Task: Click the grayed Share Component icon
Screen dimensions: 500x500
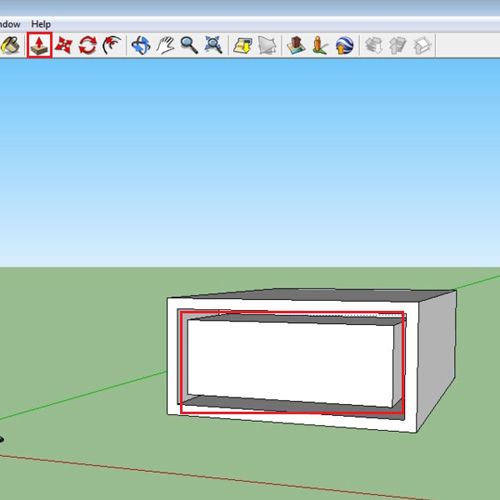Action: click(x=422, y=45)
